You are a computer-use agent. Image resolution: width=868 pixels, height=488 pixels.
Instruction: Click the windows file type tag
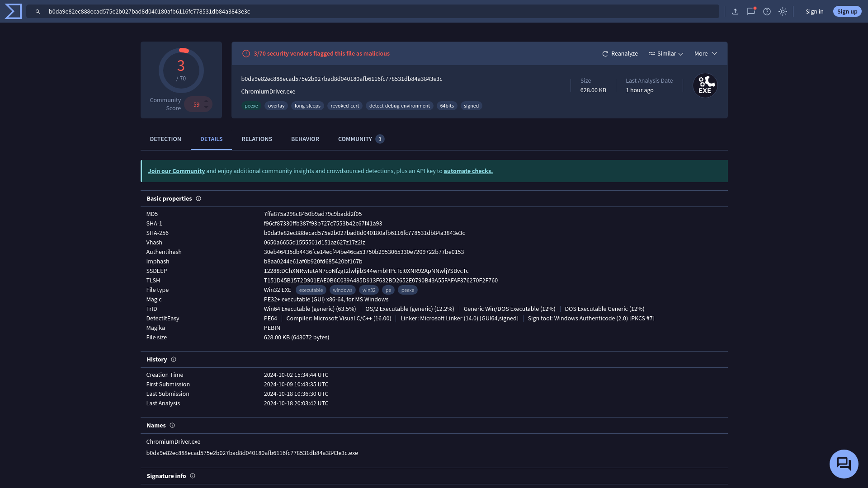point(343,291)
